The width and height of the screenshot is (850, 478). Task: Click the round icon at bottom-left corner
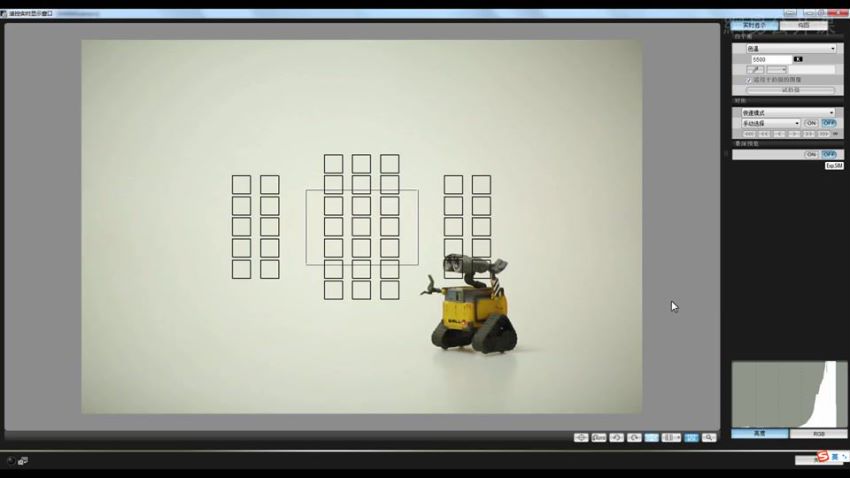point(10,461)
